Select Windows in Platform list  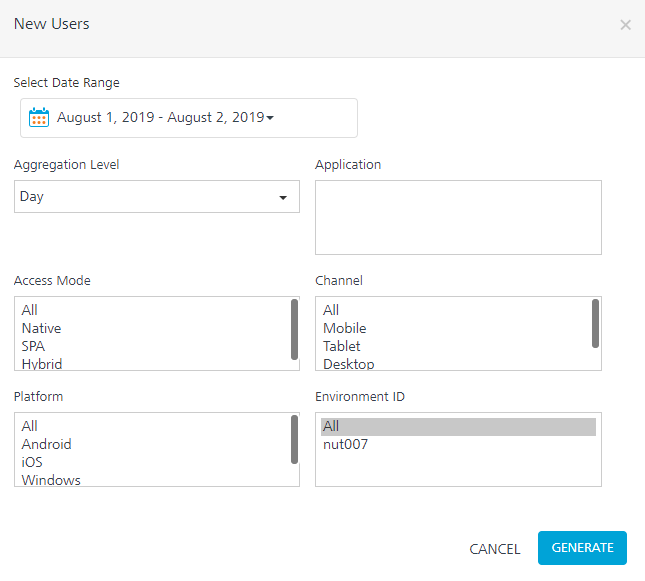pos(51,480)
